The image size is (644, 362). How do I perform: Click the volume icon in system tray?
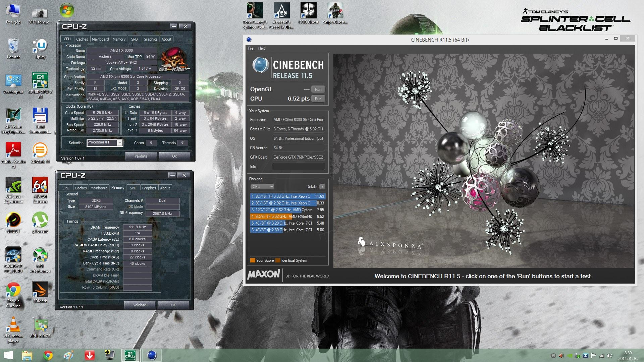point(609,356)
